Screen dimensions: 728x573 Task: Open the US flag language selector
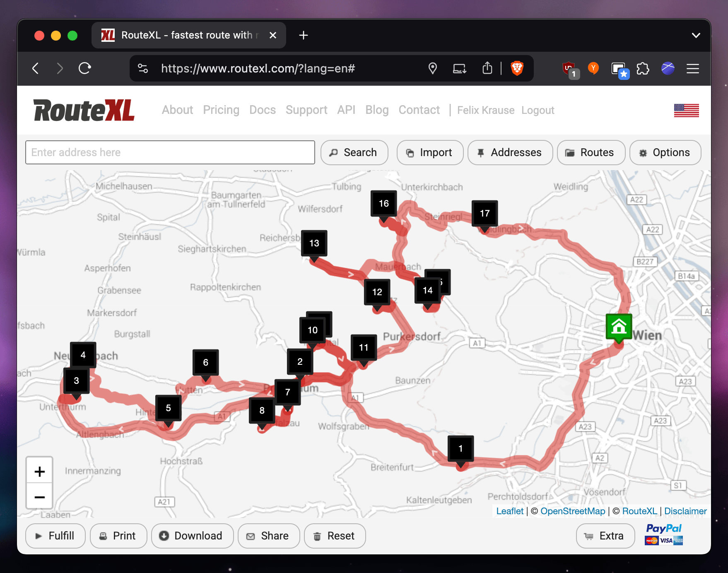tap(686, 111)
